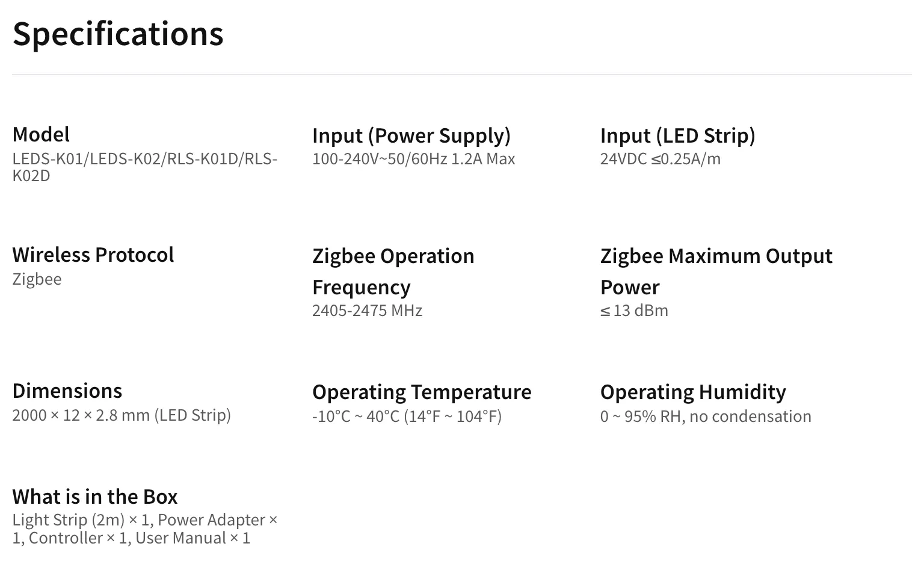Click the 2000 × 12 × 2.8 mm value

pos(122,415)
